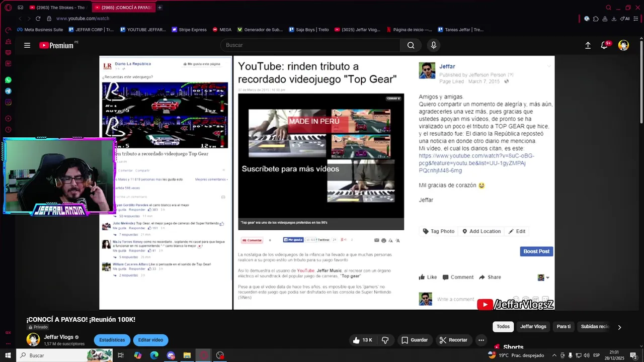
Task: Open Estadísticas for this video
Action: pos(112,340)
